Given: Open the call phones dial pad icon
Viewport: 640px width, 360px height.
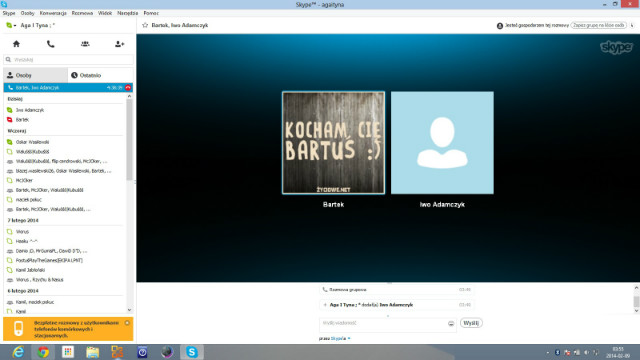Looking at the screenshot, I should (51, 44).
